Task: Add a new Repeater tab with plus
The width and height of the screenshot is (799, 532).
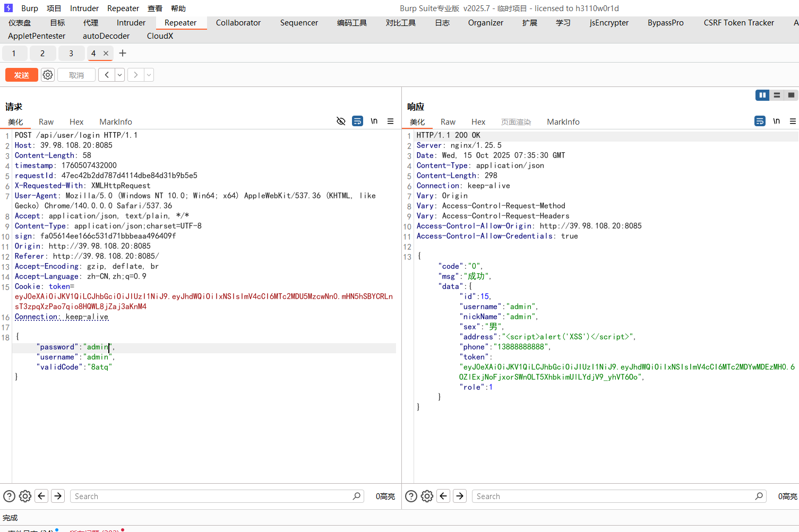Action: (123, 53)
